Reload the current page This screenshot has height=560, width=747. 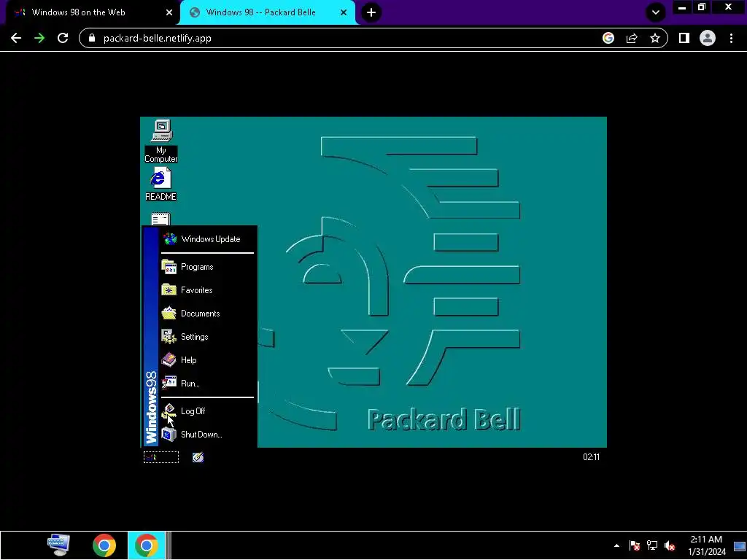coord(63,38)
